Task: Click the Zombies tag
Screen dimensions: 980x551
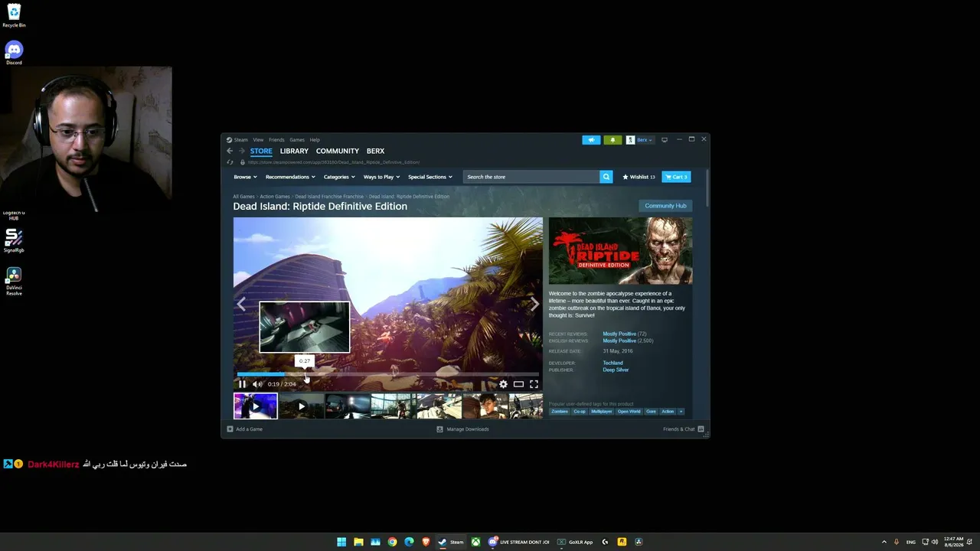Action: coord(560,412)
